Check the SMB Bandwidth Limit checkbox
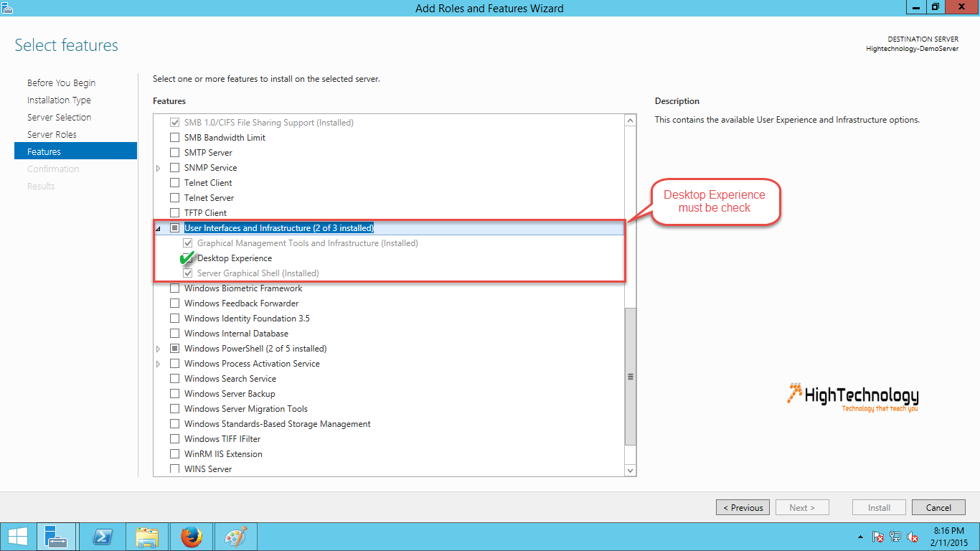The width and height of the screenshot is (980, 551). click(x=174, y=138)
